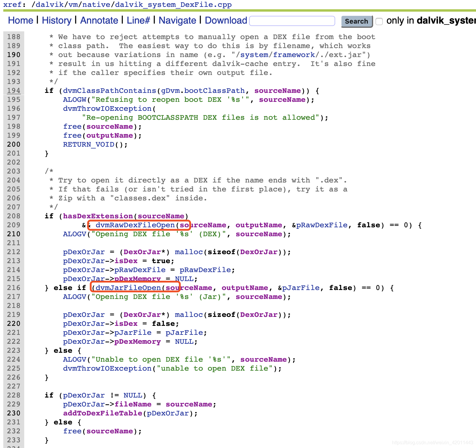Open 'system' link in line 190 comment
The height and width of the screenshot is (448, 476).
(254, 55)
